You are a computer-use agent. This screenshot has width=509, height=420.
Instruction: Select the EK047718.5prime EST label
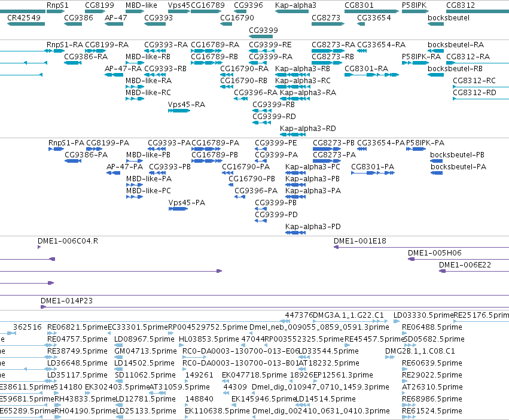pos(254,375)
